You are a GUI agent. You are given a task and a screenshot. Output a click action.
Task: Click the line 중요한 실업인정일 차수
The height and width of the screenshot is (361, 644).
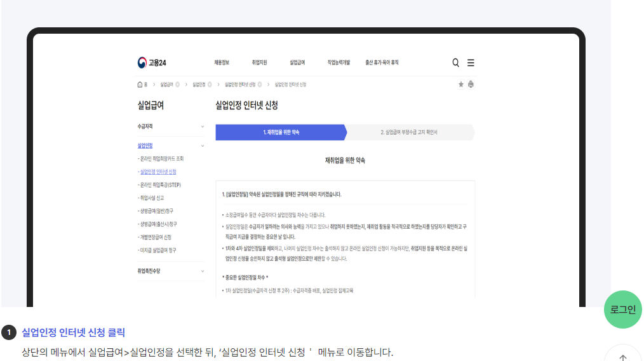point(245,278)
